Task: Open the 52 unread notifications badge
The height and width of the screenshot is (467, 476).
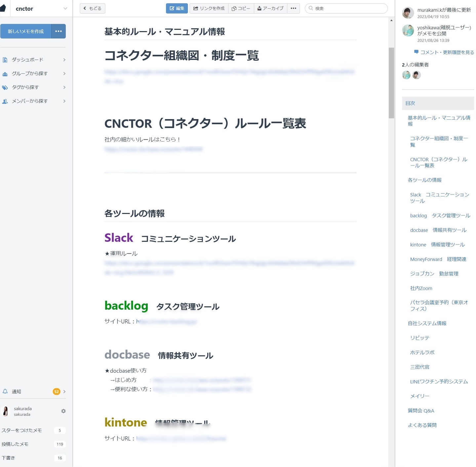Action: click(x=57, y=392)
